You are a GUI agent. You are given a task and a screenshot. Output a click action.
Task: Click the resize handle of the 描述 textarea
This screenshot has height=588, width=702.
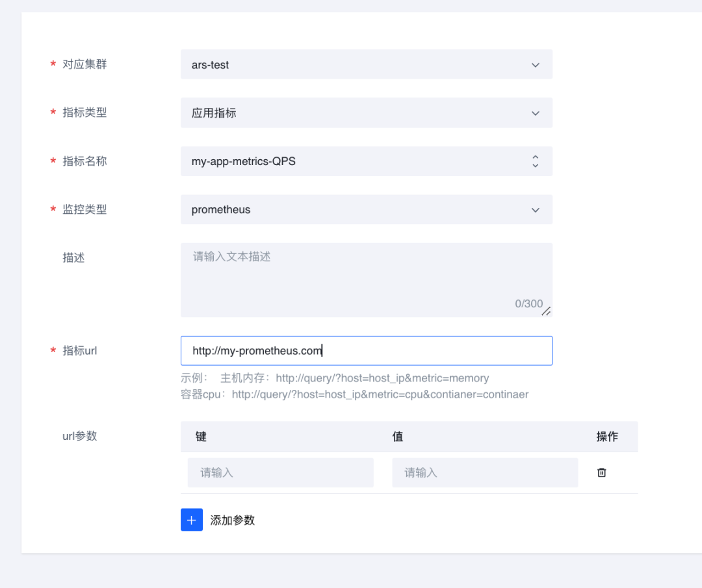(x=546, y=311)
